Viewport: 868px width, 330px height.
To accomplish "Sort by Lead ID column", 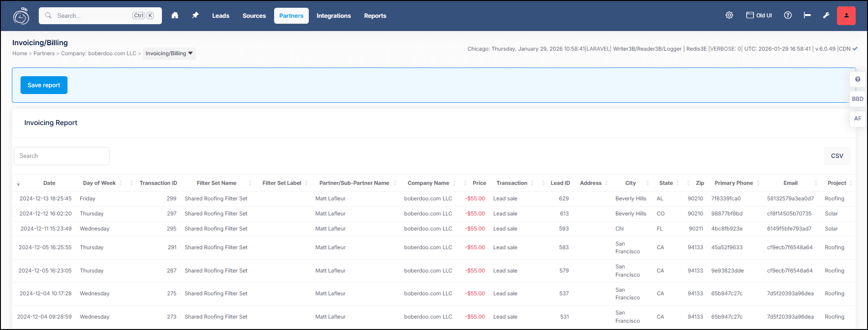I will [x=560, y=183].
